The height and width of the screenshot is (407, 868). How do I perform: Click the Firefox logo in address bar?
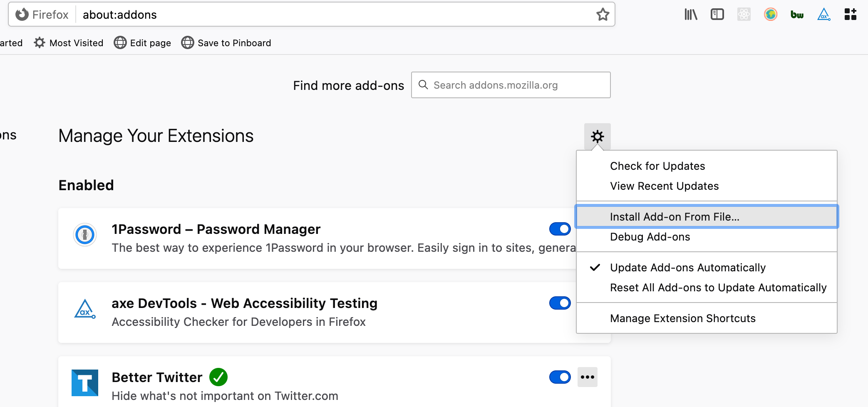click(x=22, y=15)
